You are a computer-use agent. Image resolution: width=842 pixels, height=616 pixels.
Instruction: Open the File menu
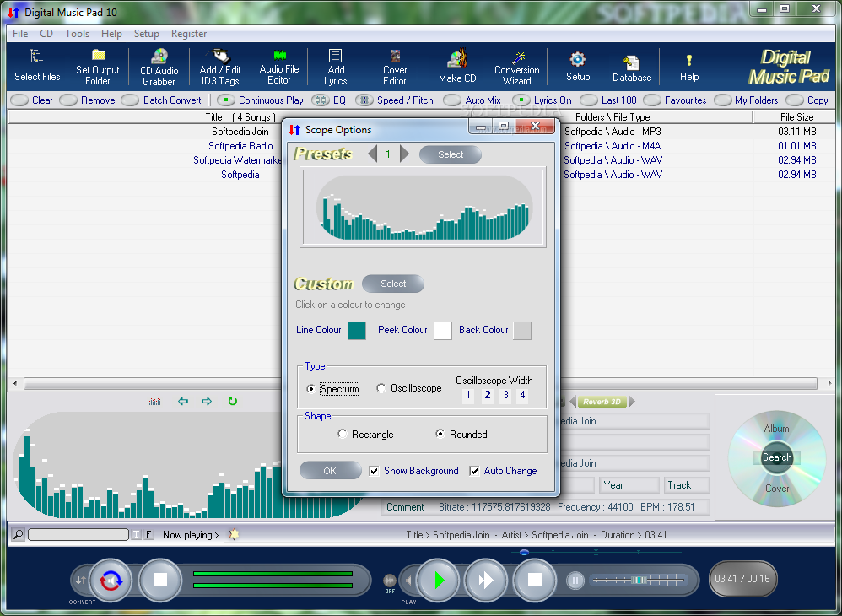[x=20, y=33]
